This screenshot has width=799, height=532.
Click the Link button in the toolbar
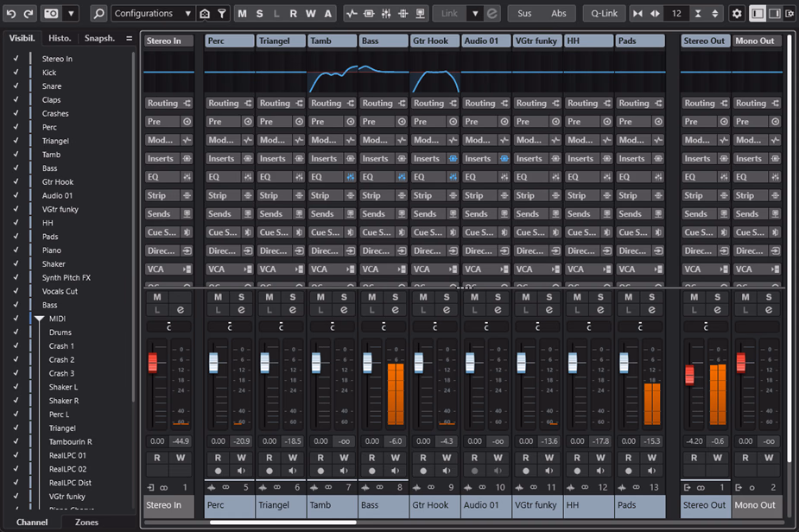(x=449, y=13)
